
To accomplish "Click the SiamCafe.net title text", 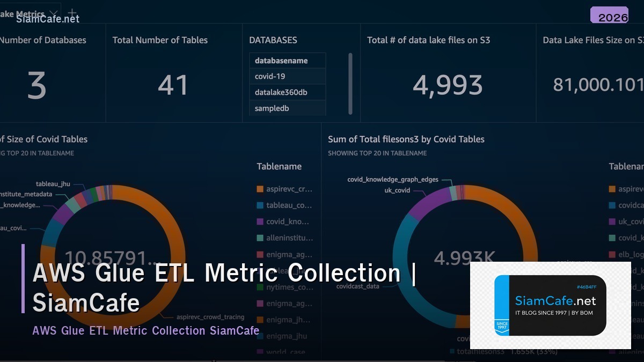I will click(47, 19).
